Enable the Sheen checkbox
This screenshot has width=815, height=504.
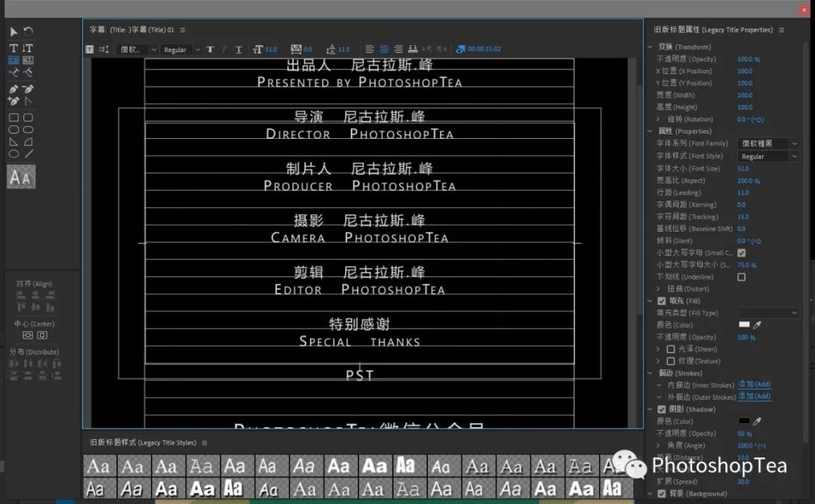pos(671,349)
